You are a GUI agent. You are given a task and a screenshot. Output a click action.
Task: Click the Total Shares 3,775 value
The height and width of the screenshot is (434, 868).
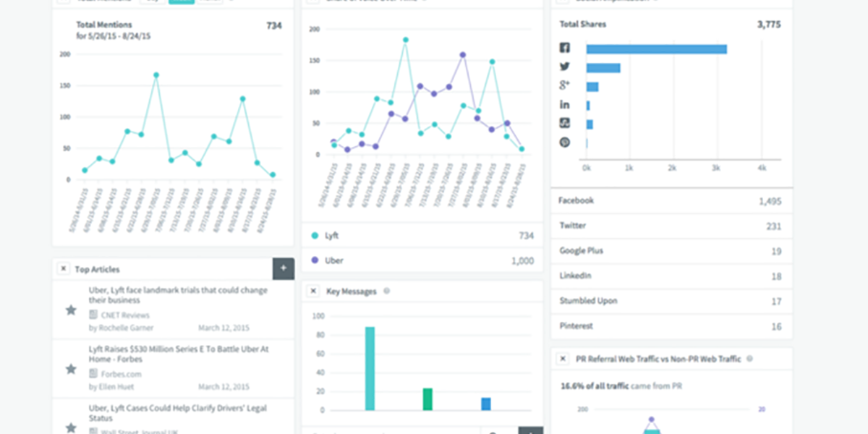click(769, 25)
